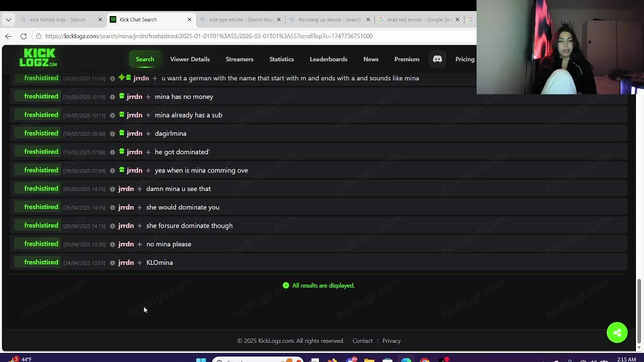The width and height of the screenshot is (644, 362).
Task: Close the 'mad red emote' tab
Action: coord(457,20)
